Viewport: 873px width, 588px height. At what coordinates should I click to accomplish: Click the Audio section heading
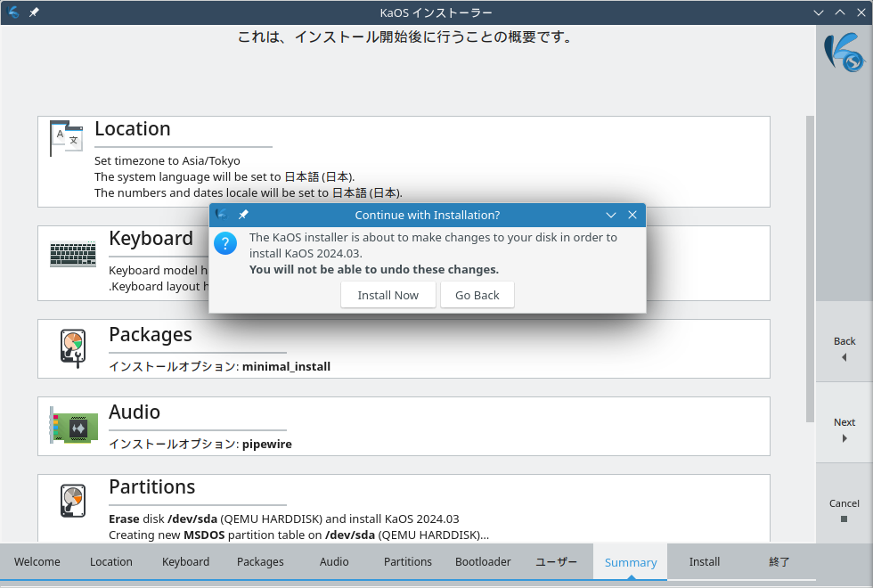[x=135, y=412]
